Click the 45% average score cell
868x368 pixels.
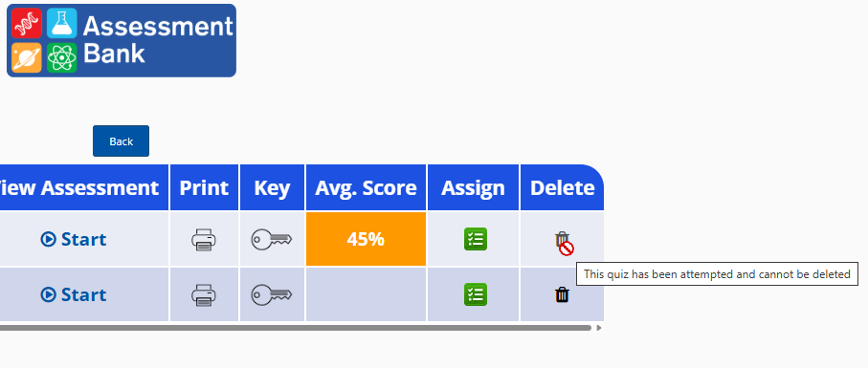(x=366, y=239)
